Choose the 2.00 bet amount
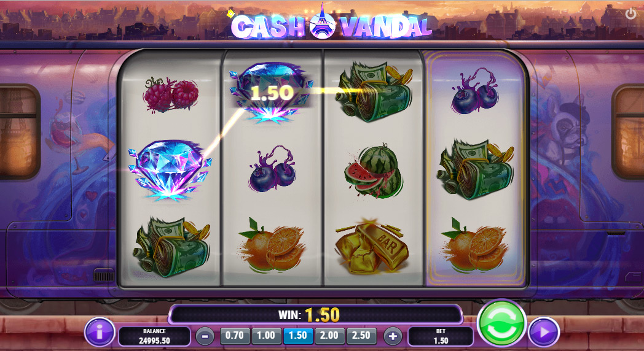 coord(329,336)
